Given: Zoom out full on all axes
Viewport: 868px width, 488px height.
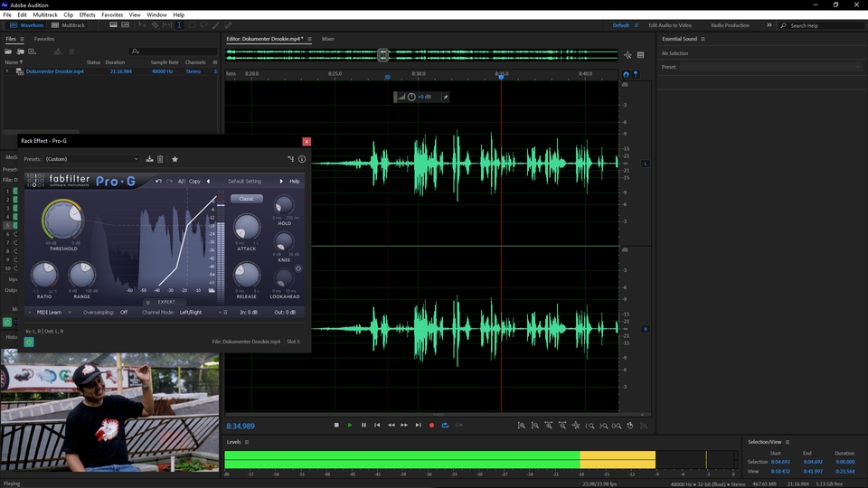Looking at the screenshot, I should [576, 426].
